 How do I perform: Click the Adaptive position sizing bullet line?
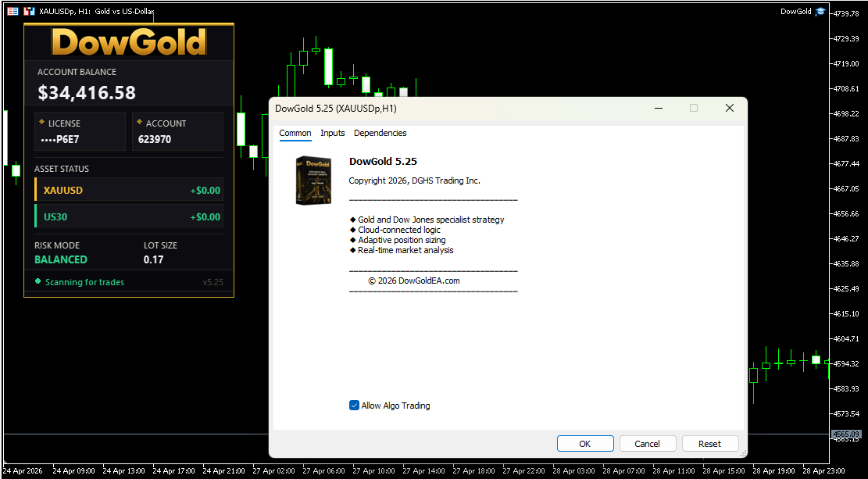coord(398,240)
